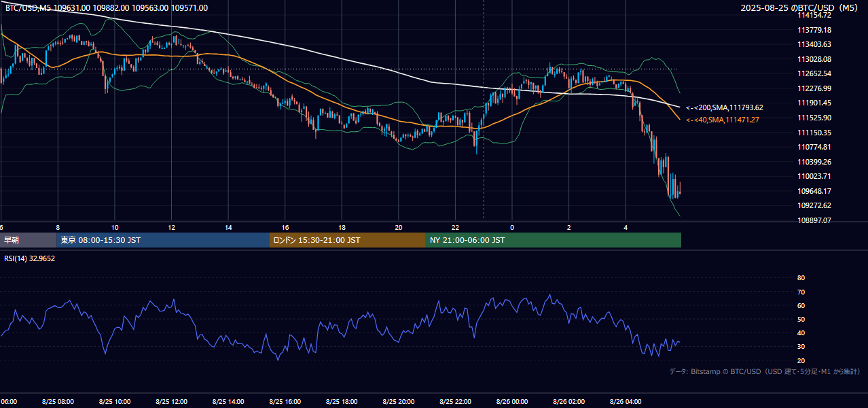Click price axis value 113779.18
Viewport: 868px width, 408px height.
[814, 30]
